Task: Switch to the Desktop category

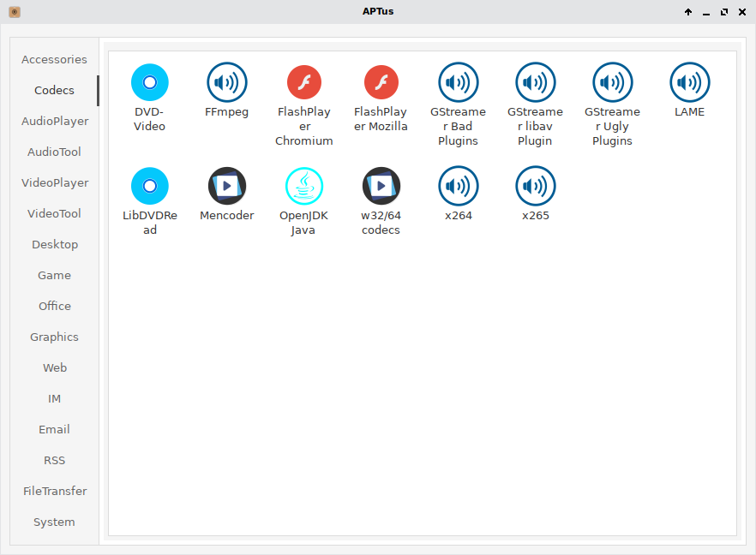Action: [55, 244]
